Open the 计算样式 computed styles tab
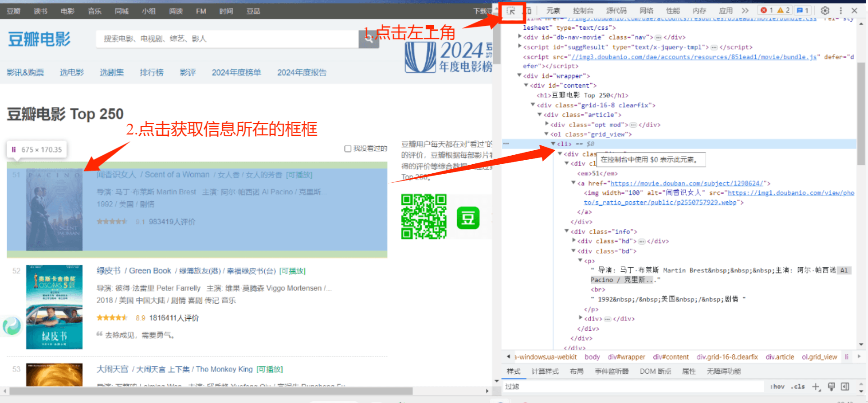Image resolution: width=868 pixels, height=403 pixels. coord(545,371)
